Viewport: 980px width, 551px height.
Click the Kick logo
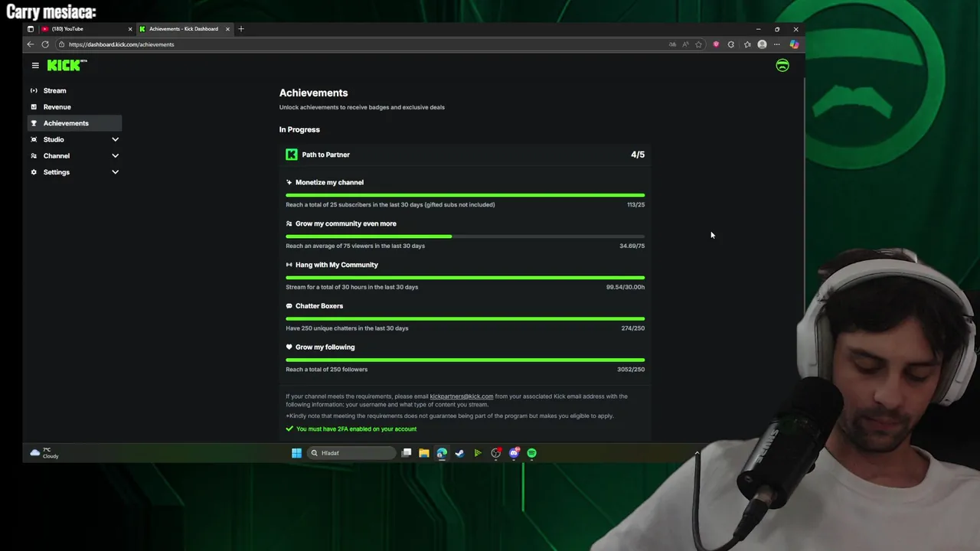pos(67,66)
